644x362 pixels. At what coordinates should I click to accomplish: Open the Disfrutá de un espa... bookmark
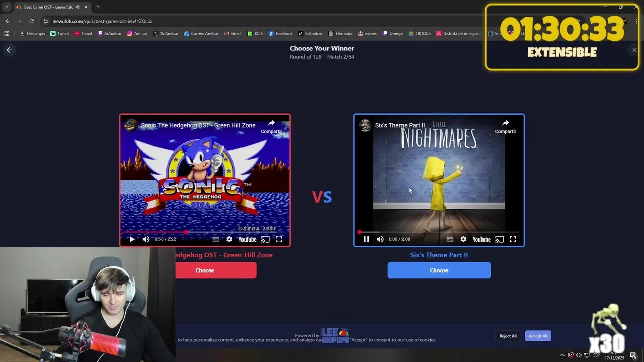(459, 34)
